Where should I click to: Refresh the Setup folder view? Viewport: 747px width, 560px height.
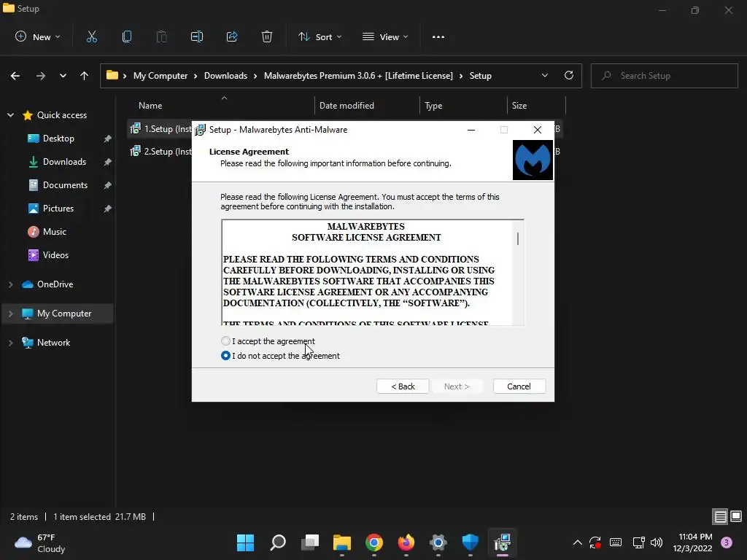click(x=569, y=75)
